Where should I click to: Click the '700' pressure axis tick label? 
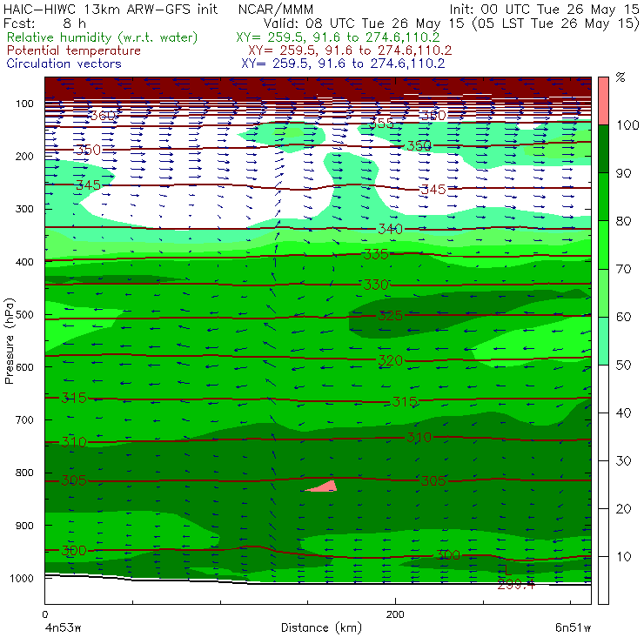click(24, 419)
